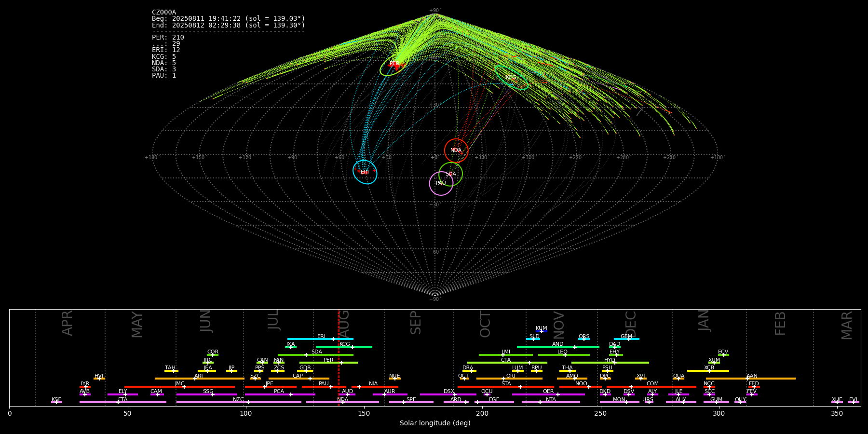Click the red dashed current solar longitude marker
The width and height of the screenshot is (868, 434).
click(x=339, y=358)
